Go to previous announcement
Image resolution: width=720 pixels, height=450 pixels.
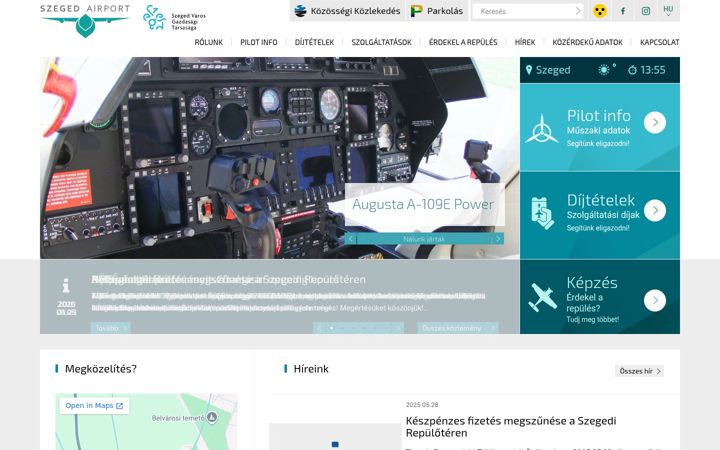pyautogui.click(x=320, y=328)
